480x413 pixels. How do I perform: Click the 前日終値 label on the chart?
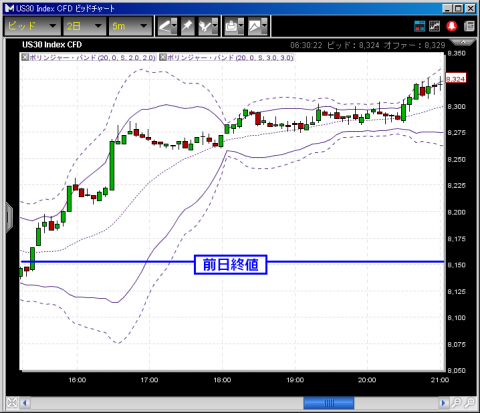click(230, 265)
